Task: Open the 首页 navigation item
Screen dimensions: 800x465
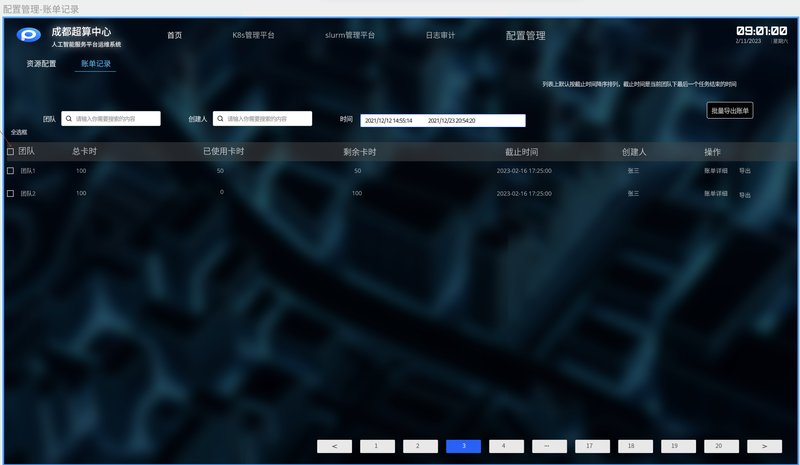Action: [174, 35]
